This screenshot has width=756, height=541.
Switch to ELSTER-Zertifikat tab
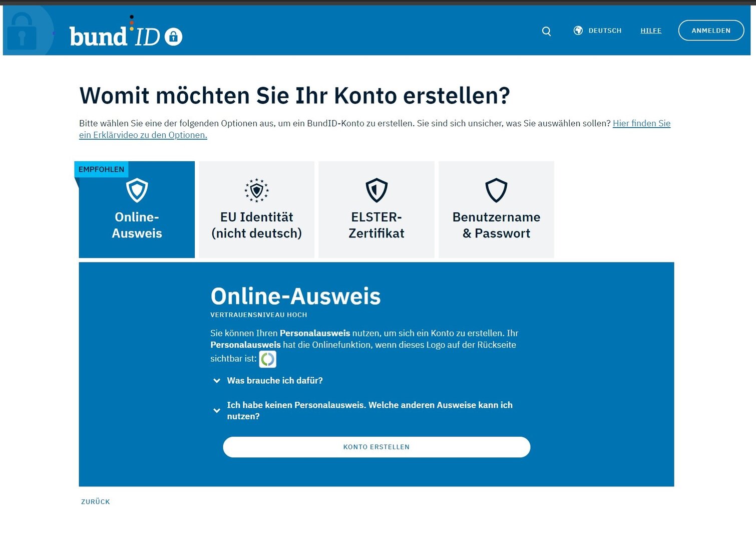[x=376, y=225]
